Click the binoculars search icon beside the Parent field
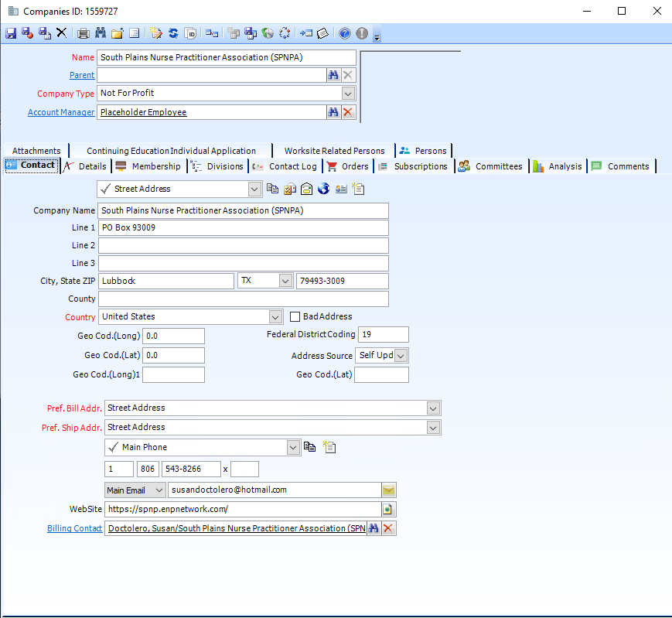The image size is (672, 618). click(x=333, y=75)
